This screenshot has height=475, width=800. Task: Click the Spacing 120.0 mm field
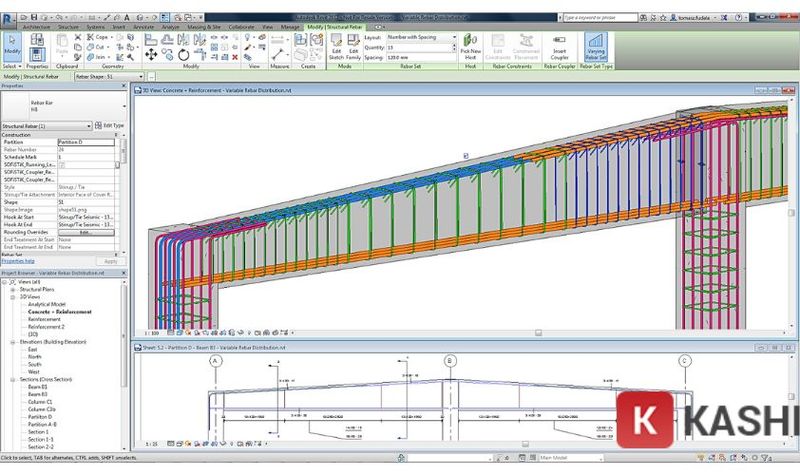pos(421,57)
